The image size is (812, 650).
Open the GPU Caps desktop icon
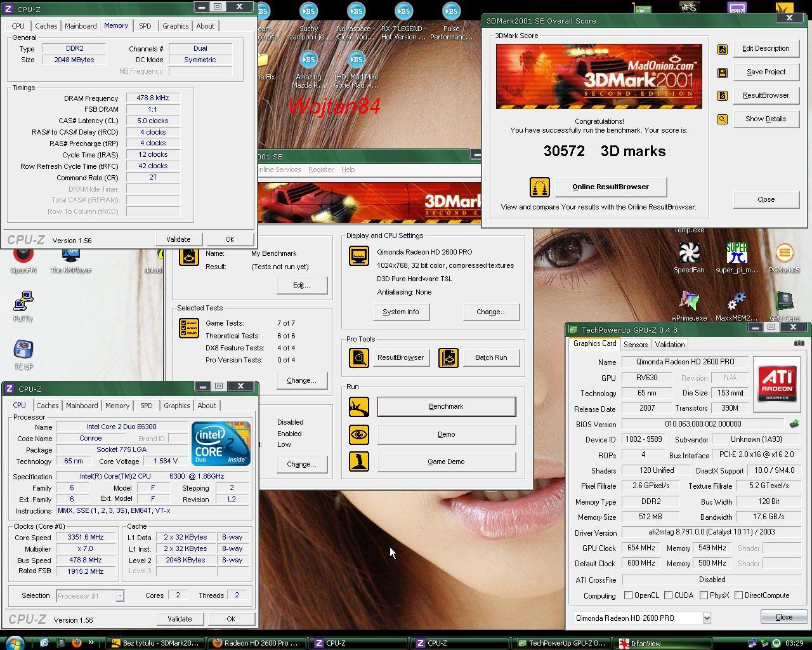[784, 306]
